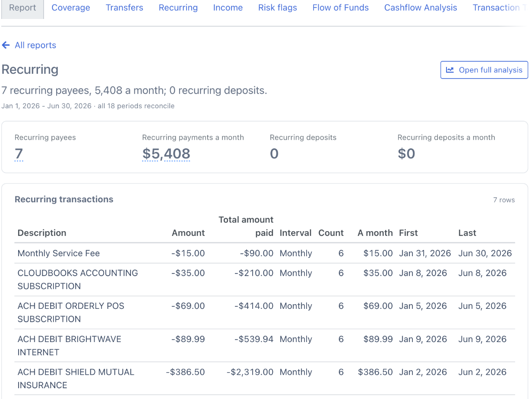Click the Total amount paid column header

[246, 226]
